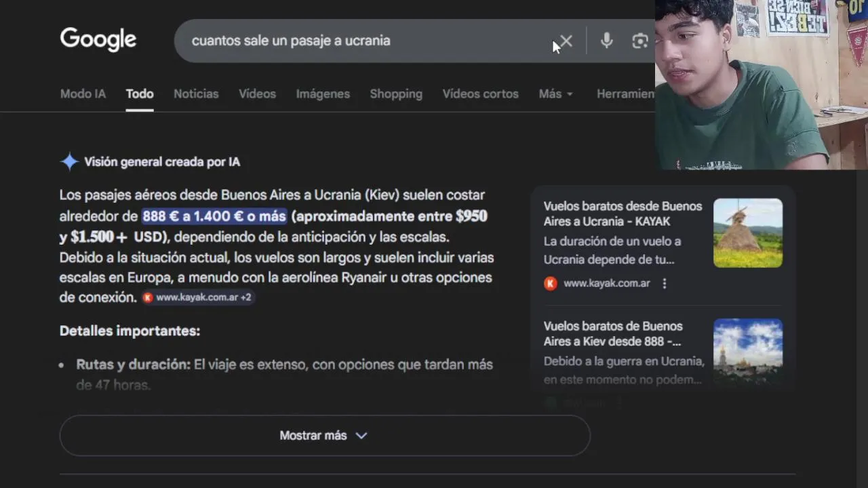The image size is (868, 488).
Task: Open Google Lens image search icon
Action: point(640,41)
